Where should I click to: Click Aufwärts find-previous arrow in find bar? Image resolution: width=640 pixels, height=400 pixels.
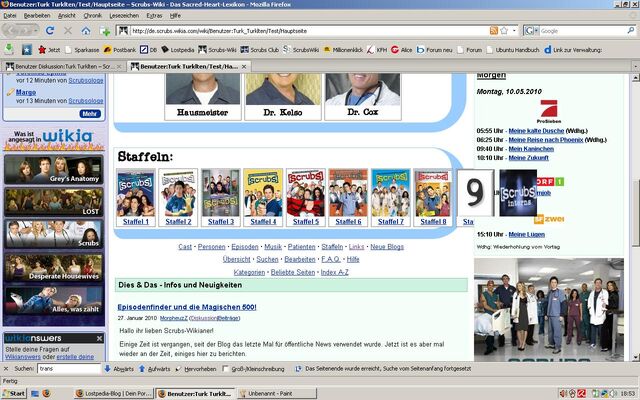pyautogui.click(x=154, y=369)
